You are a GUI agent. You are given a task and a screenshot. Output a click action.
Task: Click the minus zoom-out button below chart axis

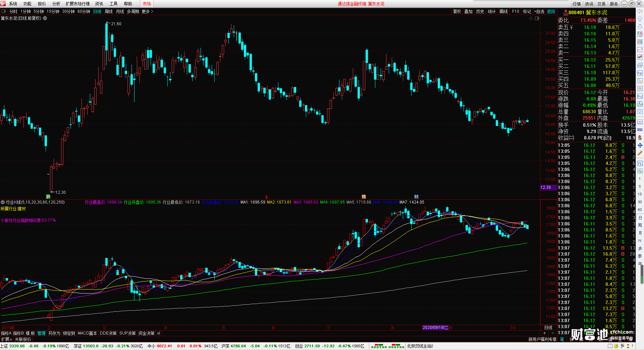point(552,333)
